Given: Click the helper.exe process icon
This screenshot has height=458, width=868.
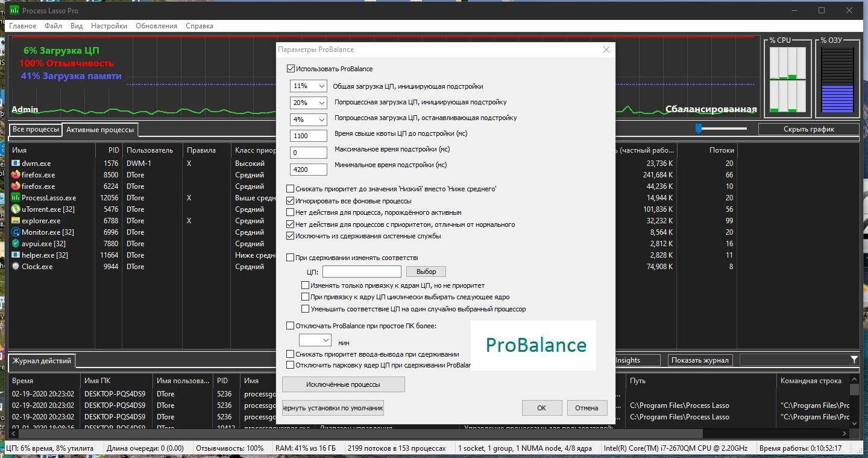Looking at the screenshot, I should (16, 255).
